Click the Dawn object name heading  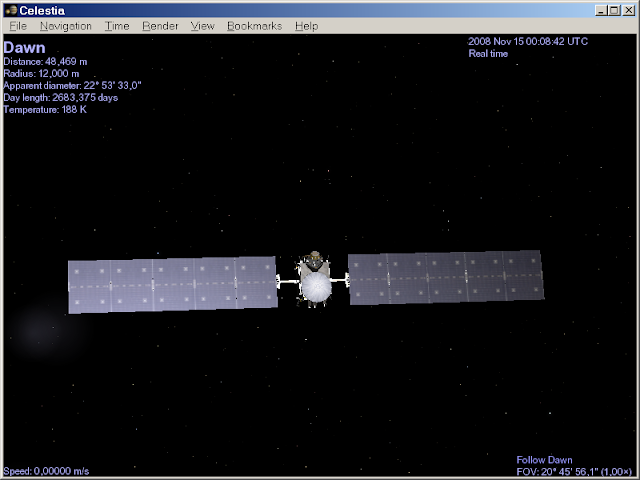point(24,48)
